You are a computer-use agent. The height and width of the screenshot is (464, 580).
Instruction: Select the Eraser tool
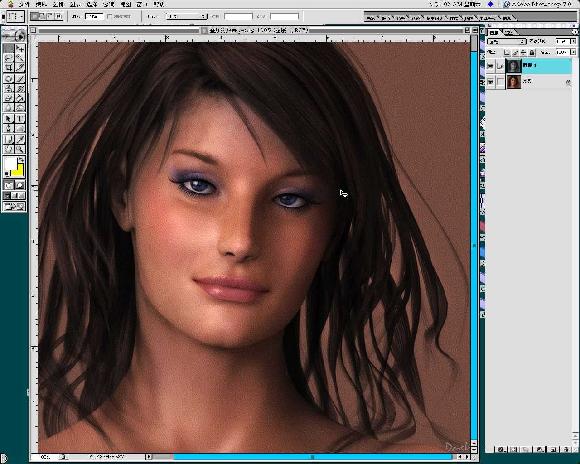(x=8, y=98)
